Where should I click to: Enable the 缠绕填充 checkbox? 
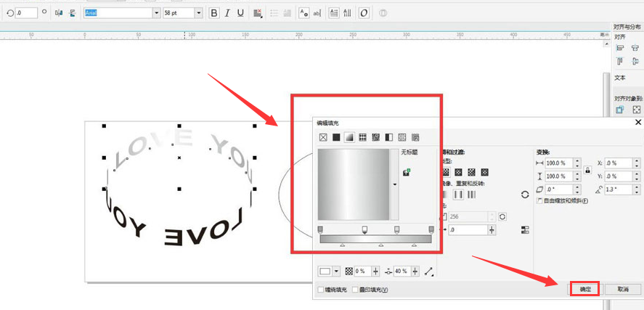321,290
